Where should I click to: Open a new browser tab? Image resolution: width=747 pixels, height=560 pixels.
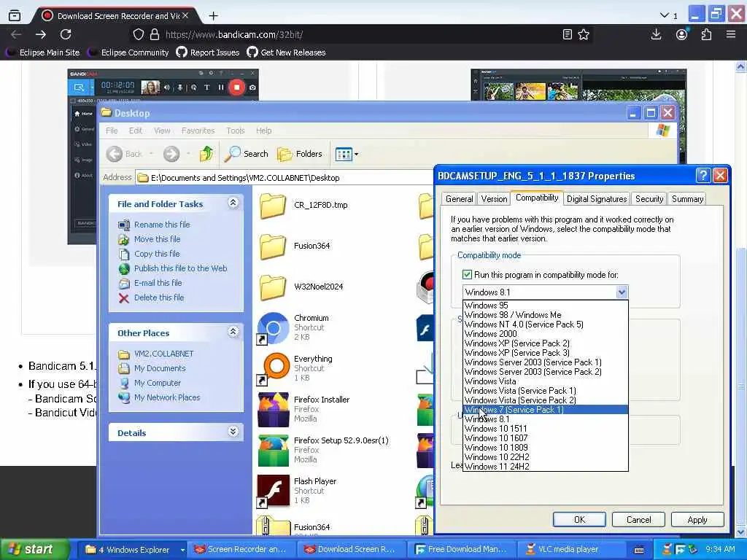(x=214, y=16)
